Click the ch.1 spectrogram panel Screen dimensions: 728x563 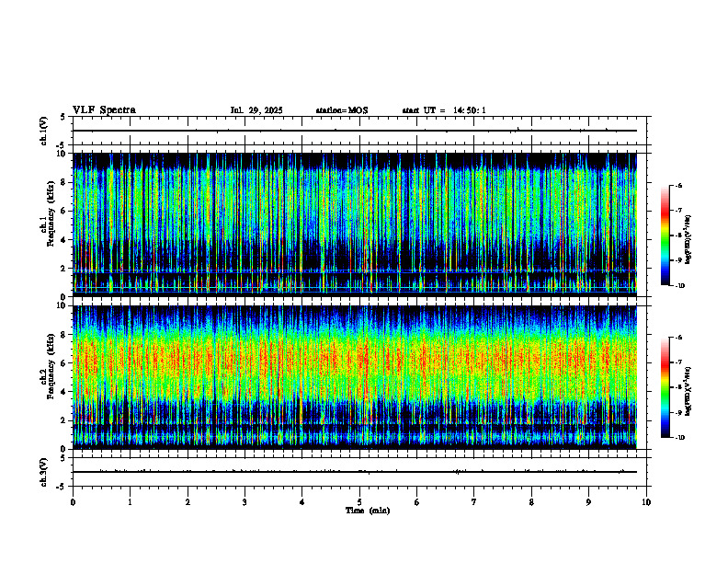click(355, 224)
